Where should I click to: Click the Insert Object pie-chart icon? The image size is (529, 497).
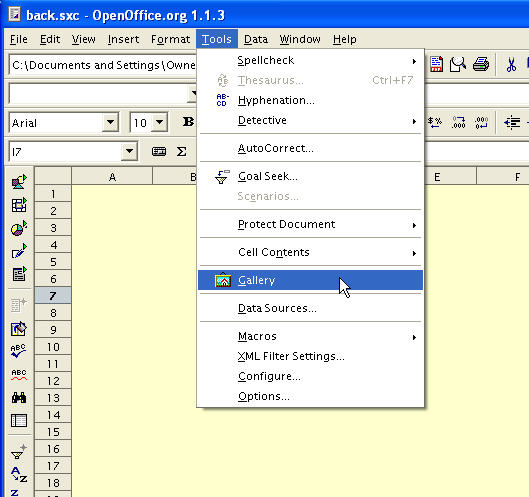19,228
